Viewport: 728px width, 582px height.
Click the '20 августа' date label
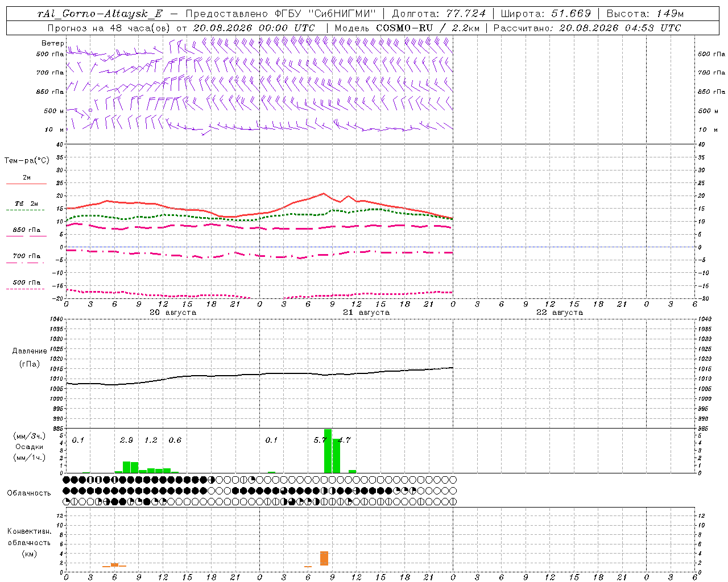click(173, 312)
